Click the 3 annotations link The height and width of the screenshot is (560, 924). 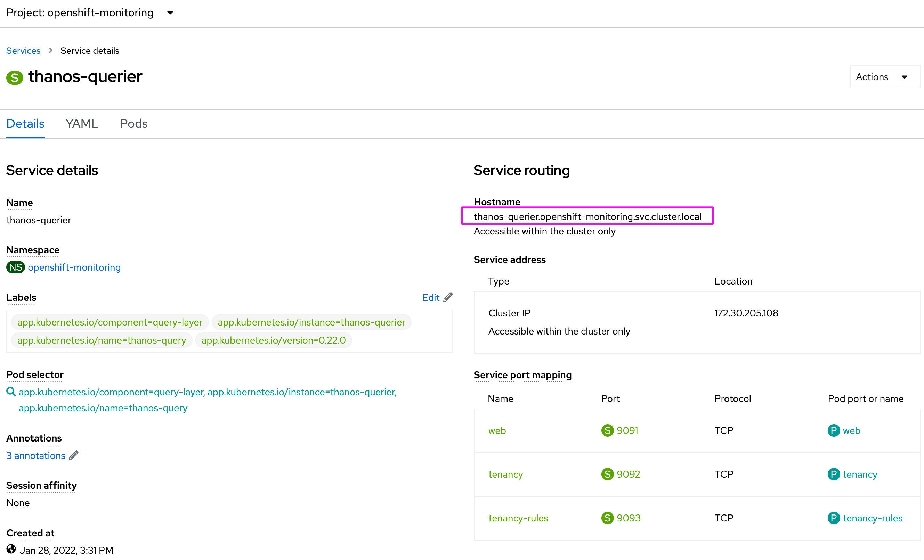(36, 455)
